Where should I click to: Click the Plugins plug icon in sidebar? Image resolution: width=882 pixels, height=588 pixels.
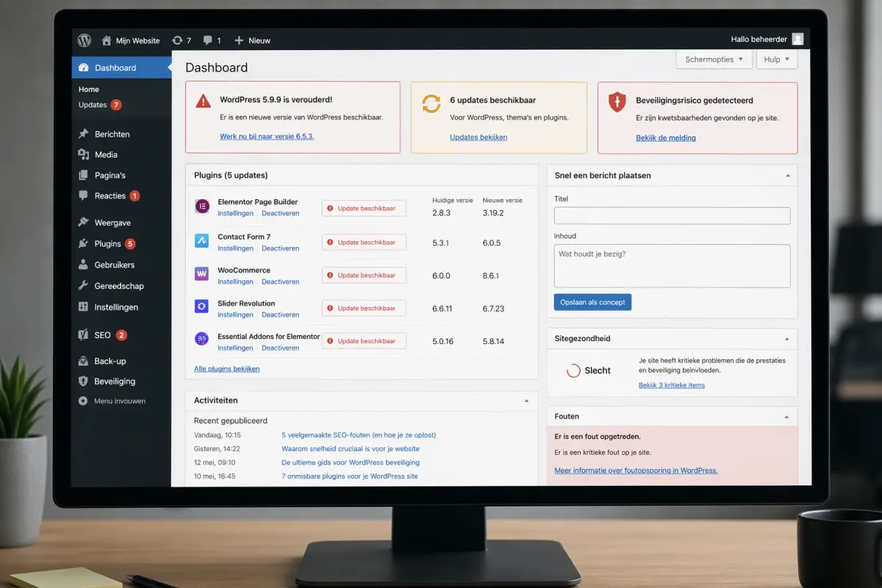[83, 243]
